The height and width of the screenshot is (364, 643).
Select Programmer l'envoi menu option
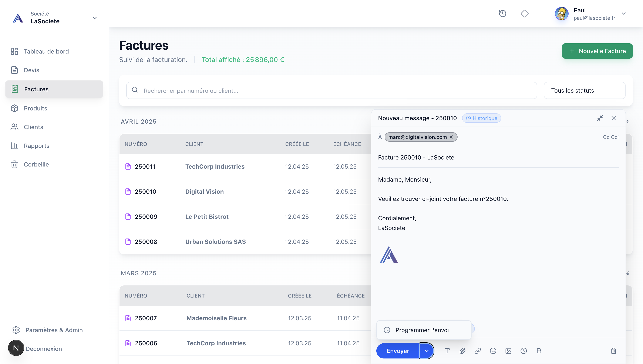click(422, 330)
